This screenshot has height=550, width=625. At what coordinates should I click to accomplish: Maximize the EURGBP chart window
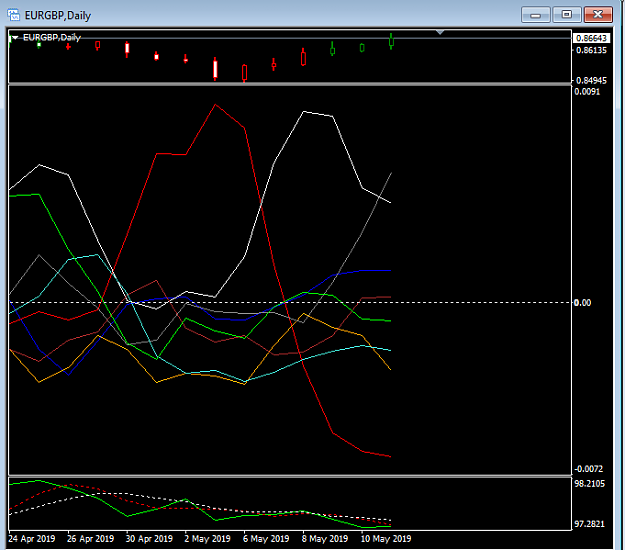pyautogui.click(x=567, y=15)
